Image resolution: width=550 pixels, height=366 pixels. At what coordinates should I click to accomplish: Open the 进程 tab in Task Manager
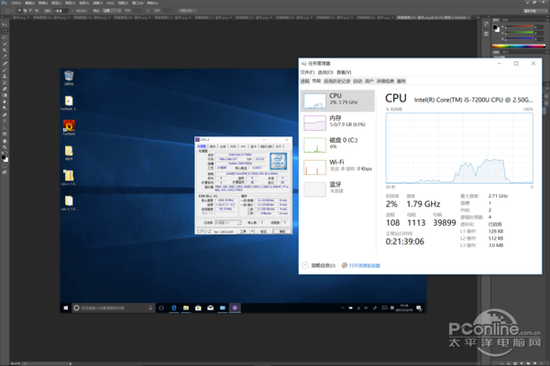(305, 81)
